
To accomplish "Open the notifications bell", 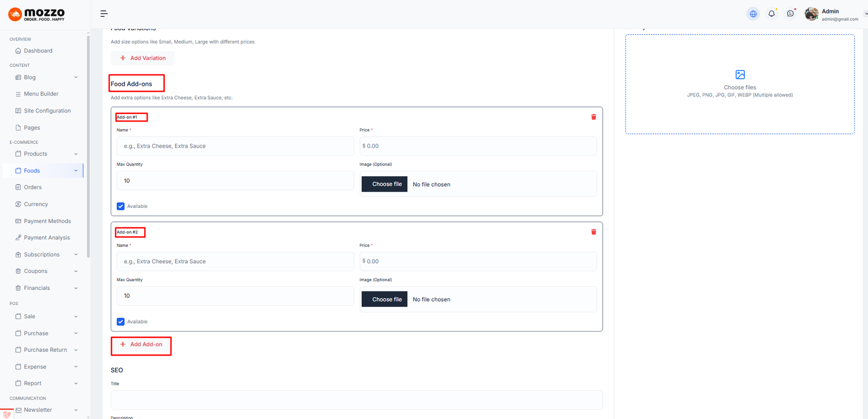I will tap(771, 14).
